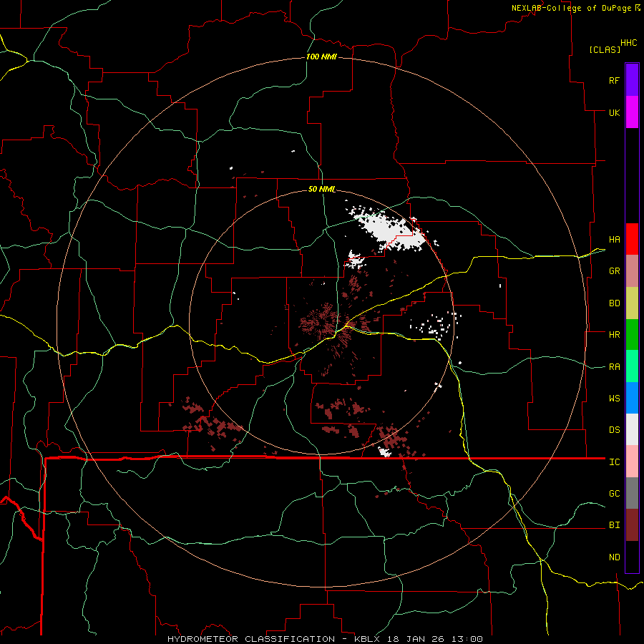Click the RA legend label

click(x=614, y=367)
